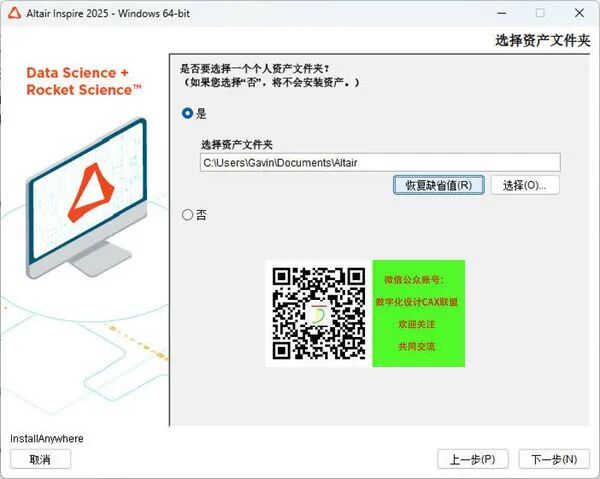This screenshot has height=479, width=600.
Task: Proceed with 下一步(N) button
Action: pyautogui.click(x=554, y=459)
